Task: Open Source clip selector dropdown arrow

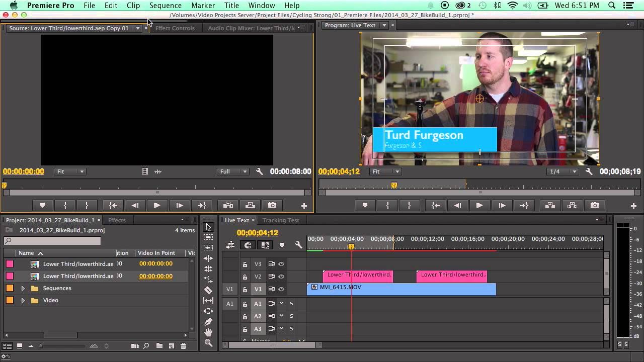Action: (x=137, y=28)
